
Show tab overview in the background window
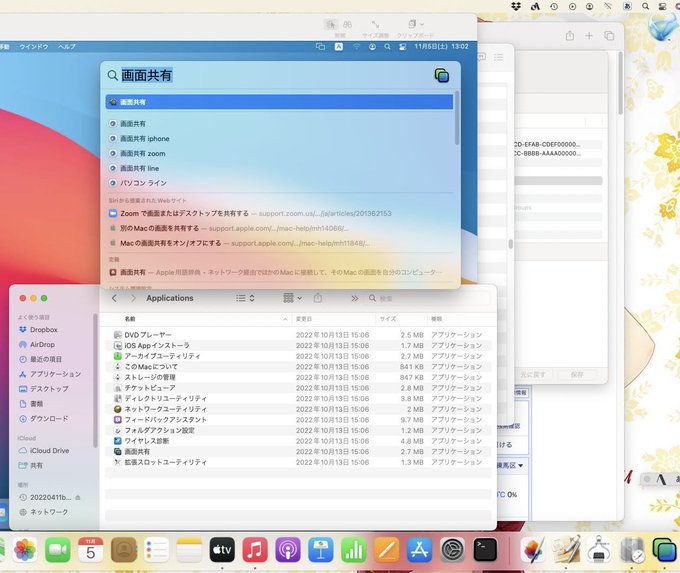coord(609,36)
